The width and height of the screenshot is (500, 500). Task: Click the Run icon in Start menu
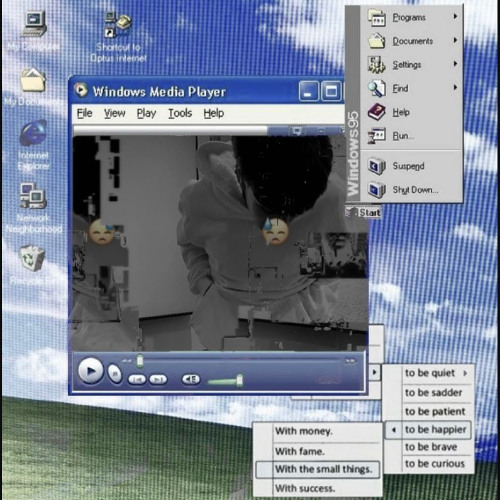click(x=377, y=136)
